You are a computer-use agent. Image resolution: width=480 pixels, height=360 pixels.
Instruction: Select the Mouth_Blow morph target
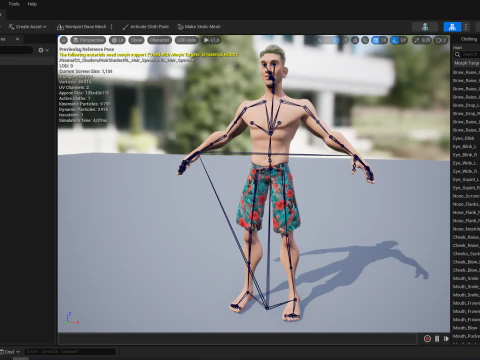coord(466,328)
